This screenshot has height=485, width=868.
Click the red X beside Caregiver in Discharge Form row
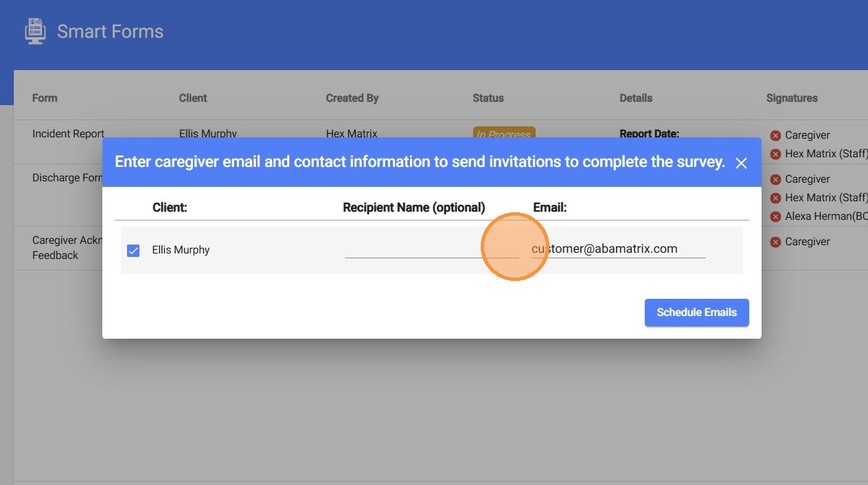(x=775, y=179)
